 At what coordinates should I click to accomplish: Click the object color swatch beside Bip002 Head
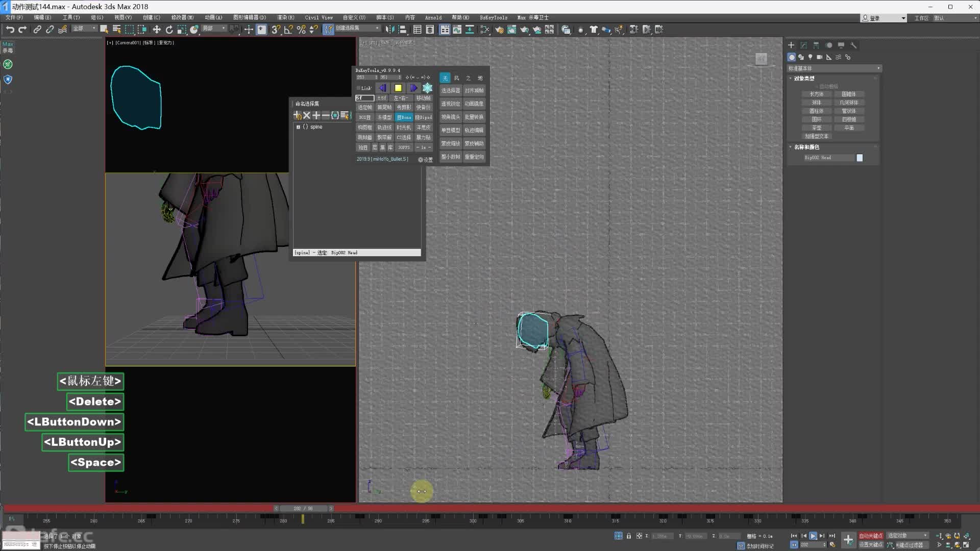point(860,158)
